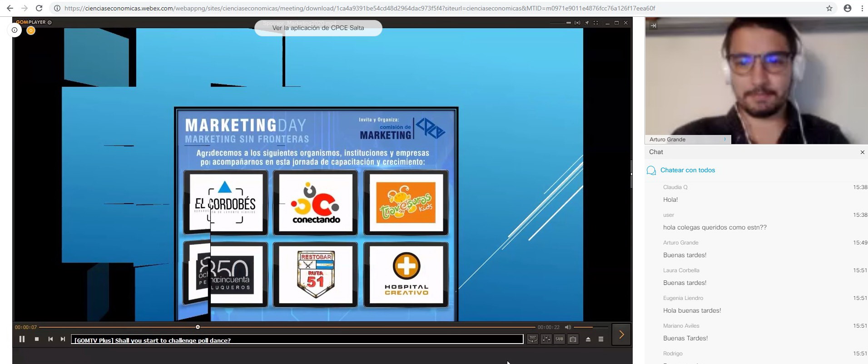Click the site info icon in address bar

coord(57,8)
